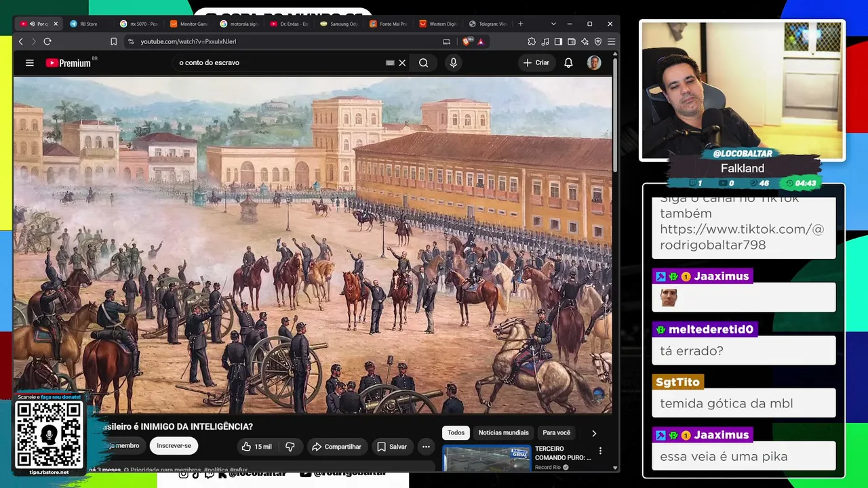This screenshot has width=868, height=488.
Task: Switch to the Samsung Odyssey tab
Action: (339, 24)
